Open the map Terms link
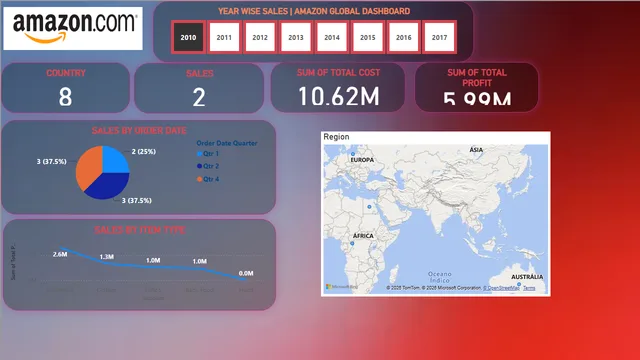640x360 pixels. click(529, 288)
